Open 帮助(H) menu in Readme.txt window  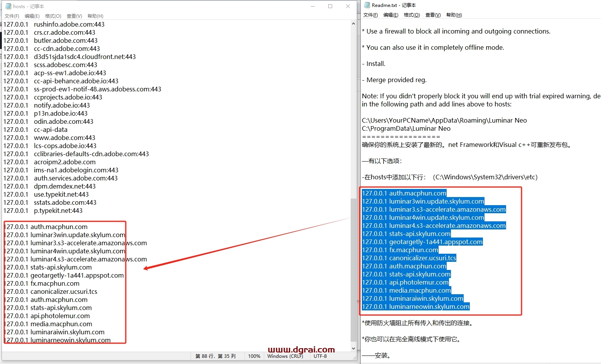coord(454,15)
